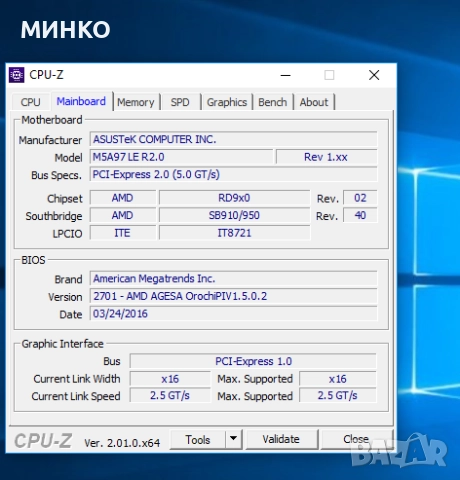Click the Current Link Speed label

[76, 396]
